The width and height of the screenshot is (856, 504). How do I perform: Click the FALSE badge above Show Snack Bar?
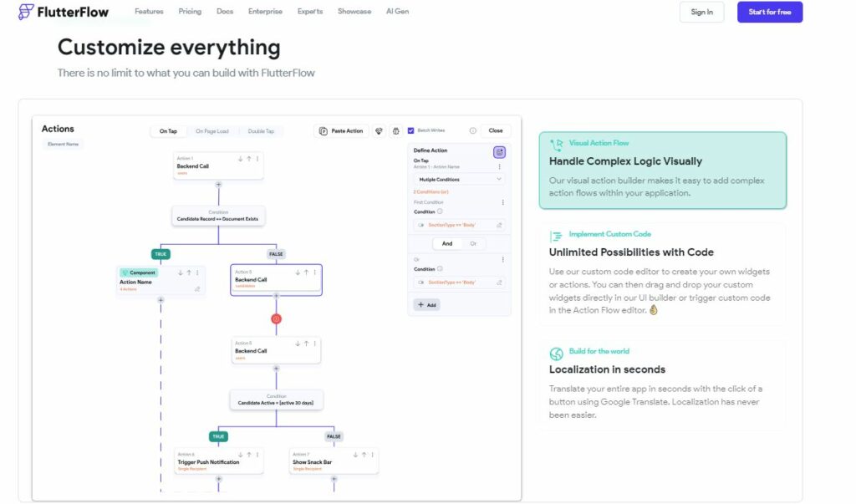(334, 436)
